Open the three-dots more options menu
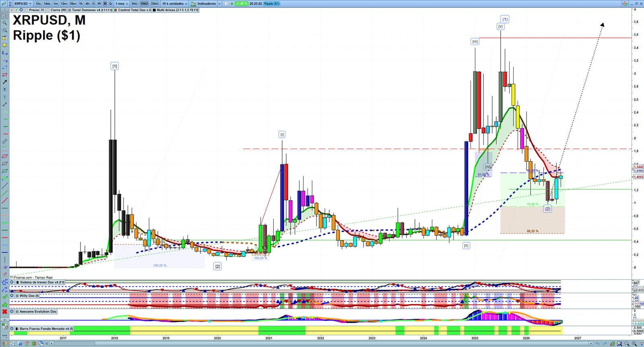The width and height of the screenshot is (644, 347). (x=4, y=335)
